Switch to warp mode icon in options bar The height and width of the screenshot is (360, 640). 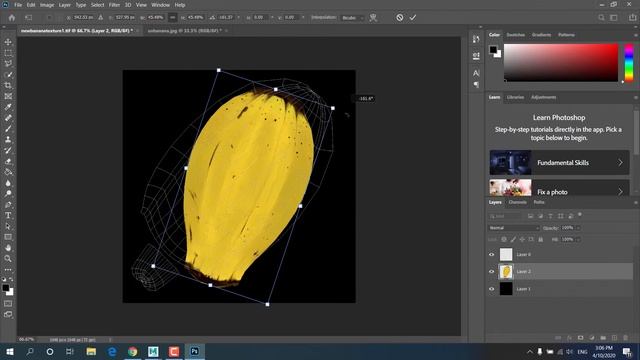click(x=373, y=18)
